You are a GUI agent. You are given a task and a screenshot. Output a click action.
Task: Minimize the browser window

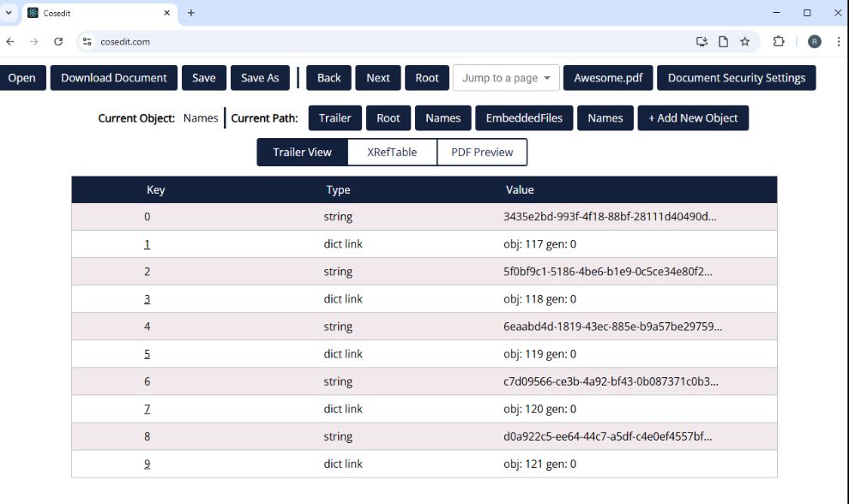click(776, 13)
